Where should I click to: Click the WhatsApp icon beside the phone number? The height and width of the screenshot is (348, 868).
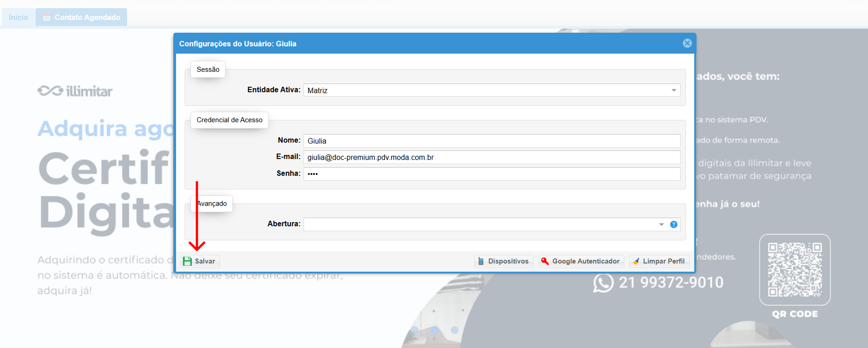tap(603, 283)
